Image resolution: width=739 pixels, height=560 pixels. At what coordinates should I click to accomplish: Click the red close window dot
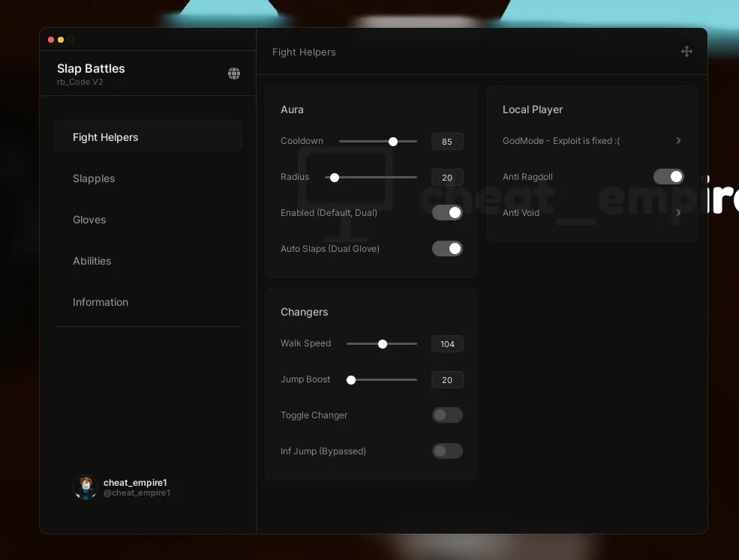(x=51, y=40)
